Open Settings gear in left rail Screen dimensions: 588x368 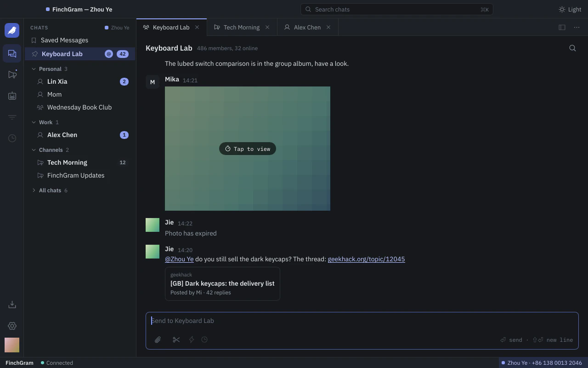[12, 326]
